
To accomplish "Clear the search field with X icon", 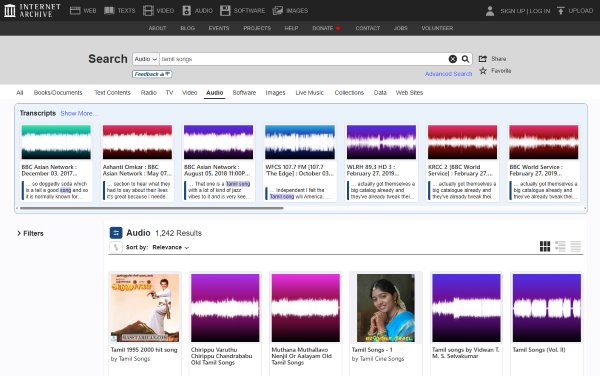I will click(453, 59).
